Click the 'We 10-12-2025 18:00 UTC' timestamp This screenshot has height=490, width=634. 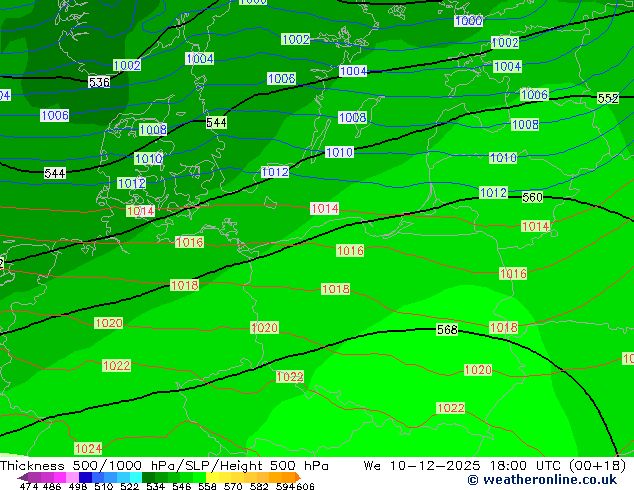click(x=464, y=466)
